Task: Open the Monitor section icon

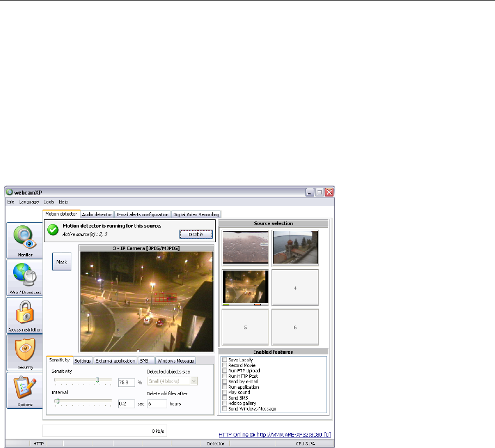Action: click(x=25, y=240)
